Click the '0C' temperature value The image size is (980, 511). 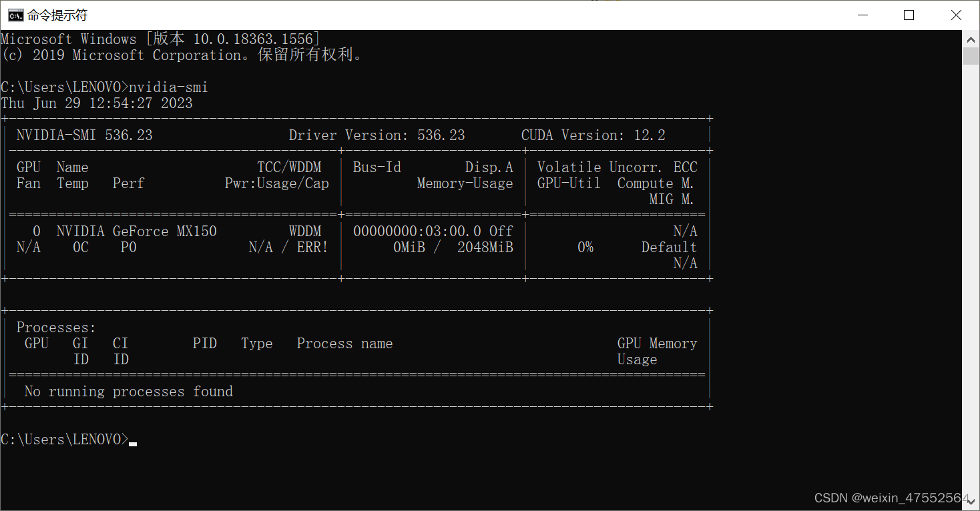click(81, 247)
